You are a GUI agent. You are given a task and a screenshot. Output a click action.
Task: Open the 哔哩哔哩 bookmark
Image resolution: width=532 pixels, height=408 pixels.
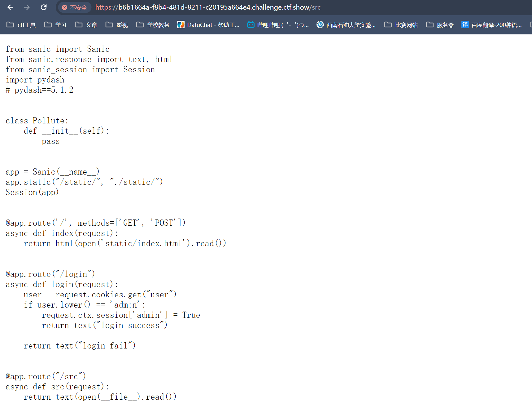[x=278, y=25]
